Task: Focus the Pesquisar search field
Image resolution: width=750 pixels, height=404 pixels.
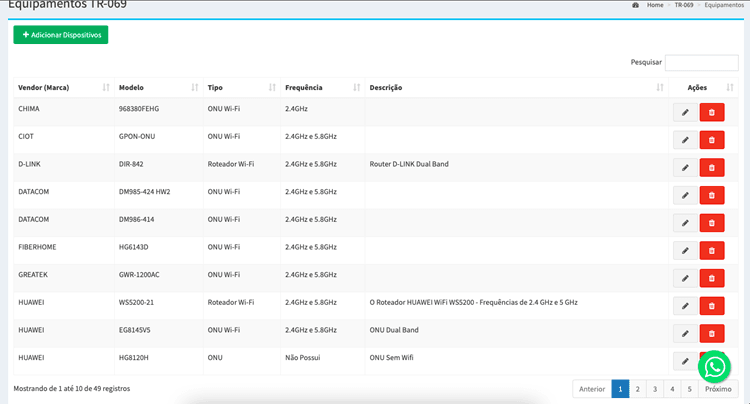Action: [701, 63]
